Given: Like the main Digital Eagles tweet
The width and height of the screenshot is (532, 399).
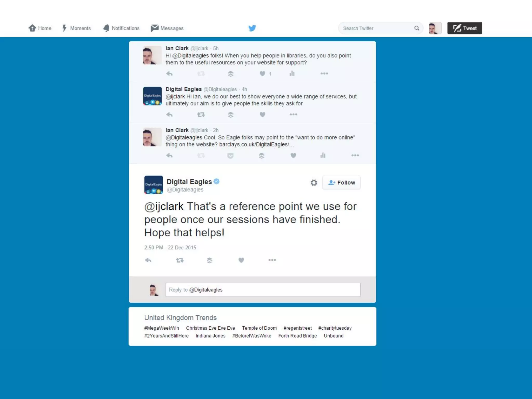Looking at the screenshot, I should tap(241, 260).
